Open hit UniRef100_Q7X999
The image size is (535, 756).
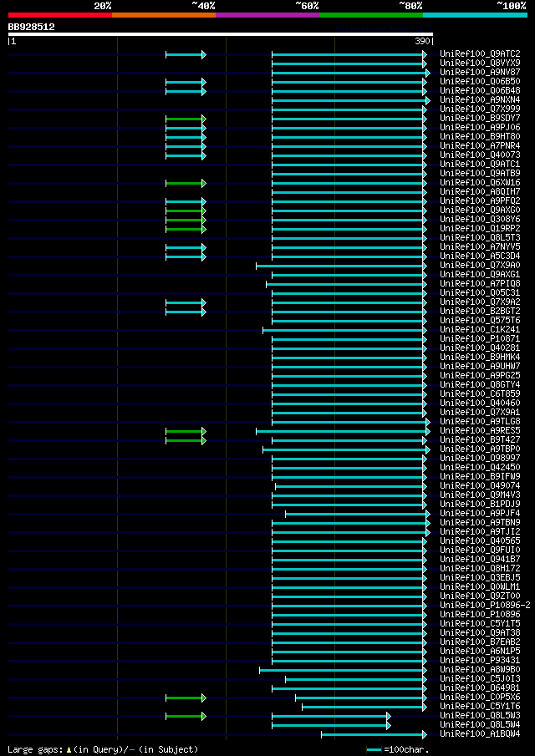(x=480, y=109)
